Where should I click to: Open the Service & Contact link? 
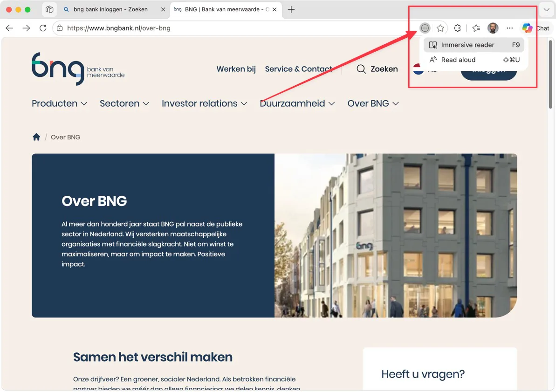click(299, 69)
